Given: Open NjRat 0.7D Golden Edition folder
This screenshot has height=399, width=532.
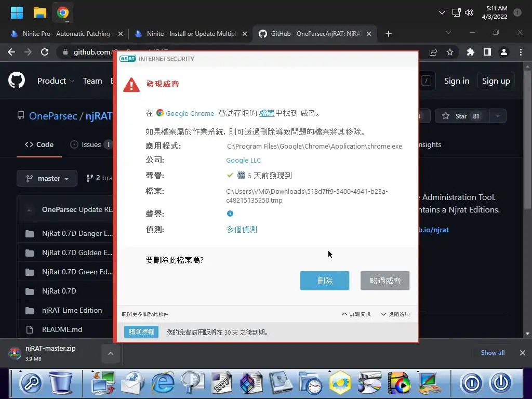Looking at the screenshot, I should click(x=77, y=253).
